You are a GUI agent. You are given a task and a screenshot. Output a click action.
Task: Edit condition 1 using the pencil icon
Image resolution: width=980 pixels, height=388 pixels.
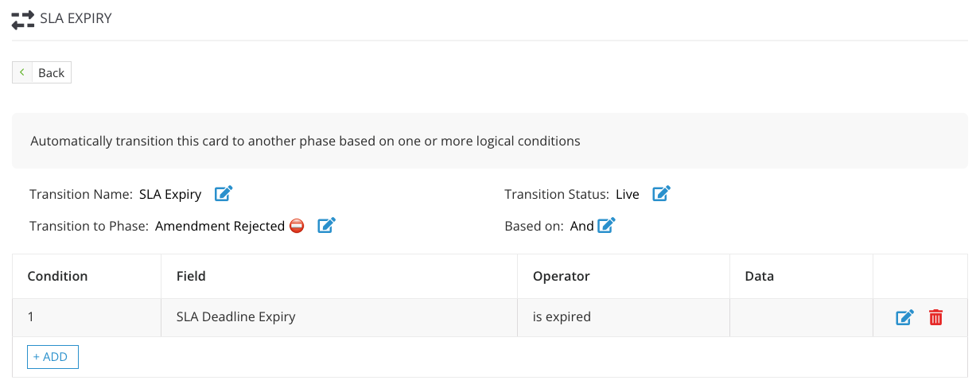pos(904,317)
